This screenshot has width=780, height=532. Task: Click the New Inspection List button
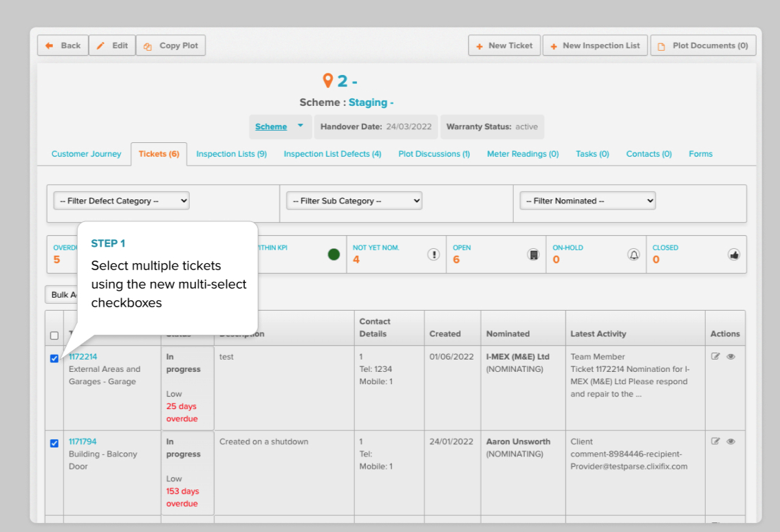(595, 45)
